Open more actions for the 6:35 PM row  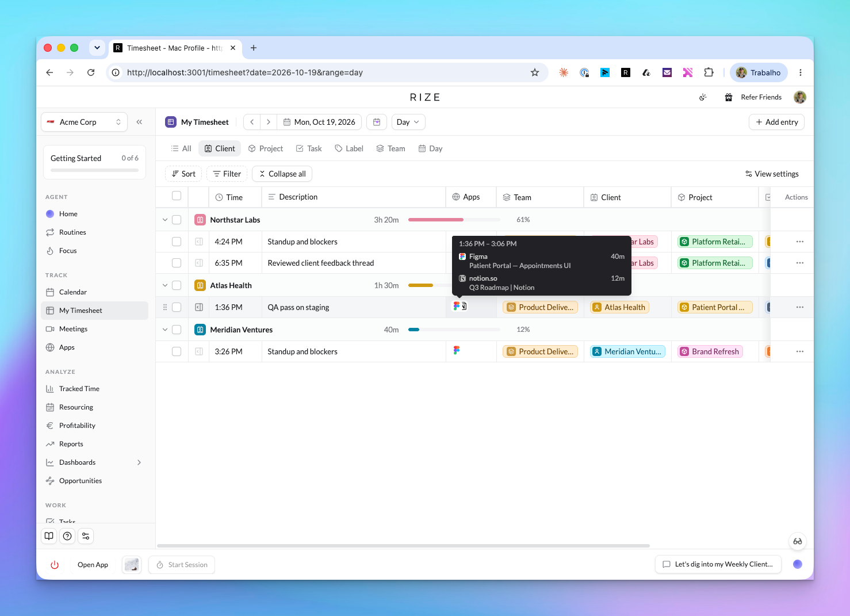click(800, 263)
